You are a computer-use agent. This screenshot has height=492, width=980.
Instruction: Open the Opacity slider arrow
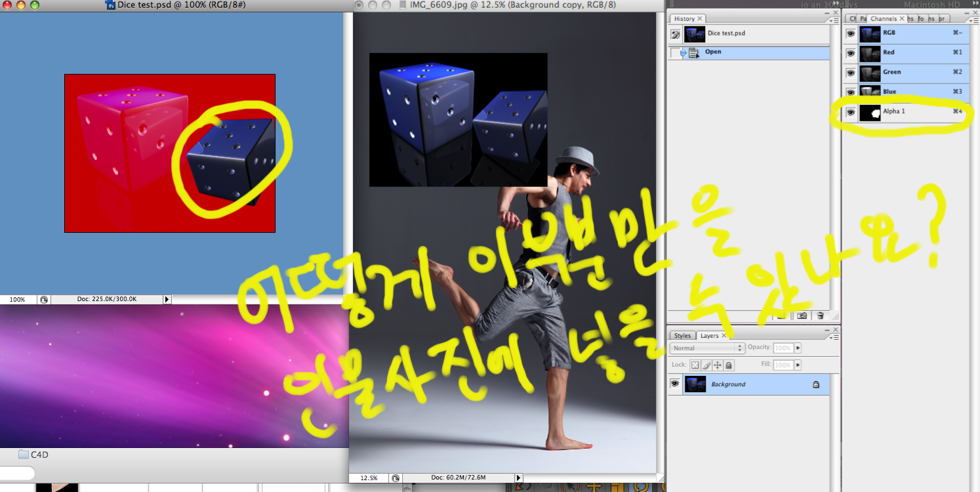click(798, 348)
